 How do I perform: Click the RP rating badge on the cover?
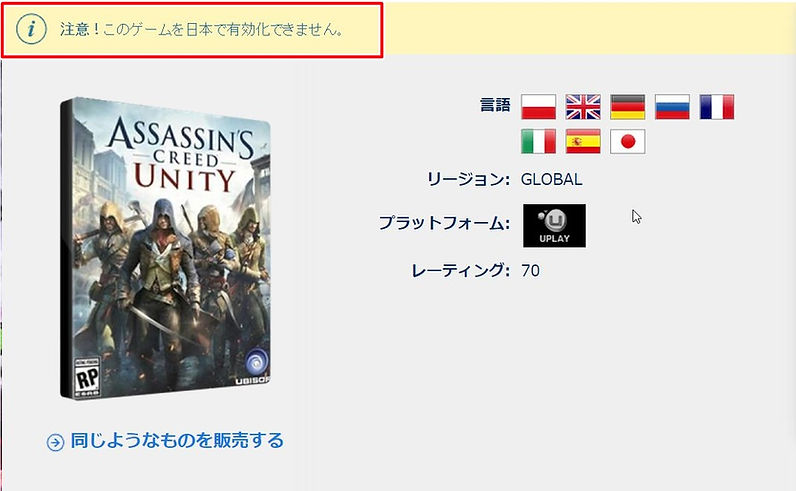87,377
